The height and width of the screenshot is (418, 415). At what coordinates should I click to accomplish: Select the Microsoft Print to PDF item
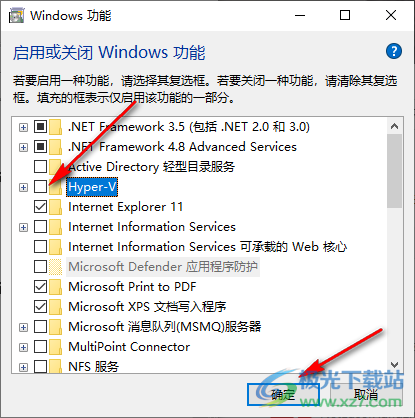(132, 287)
